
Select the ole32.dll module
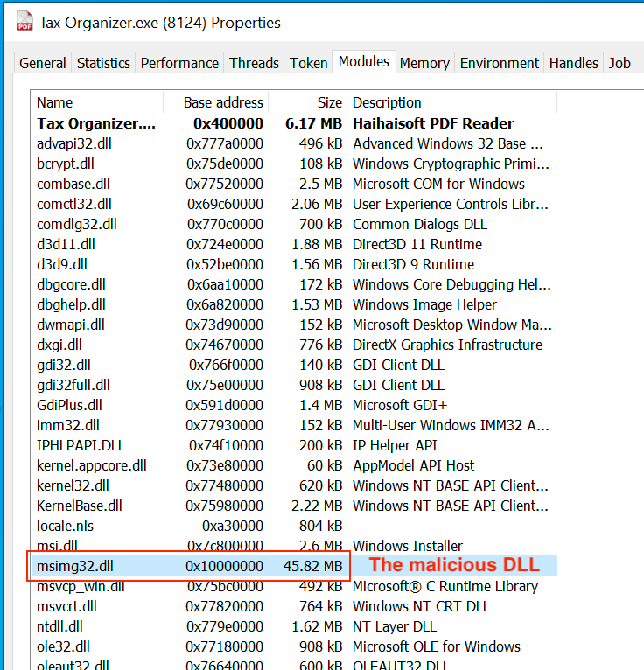coord(294,646)
